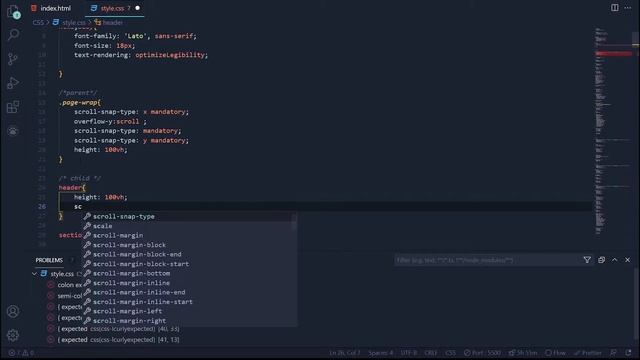Click the 'overflow-y:scroll' line

click(x=110, y=121)
